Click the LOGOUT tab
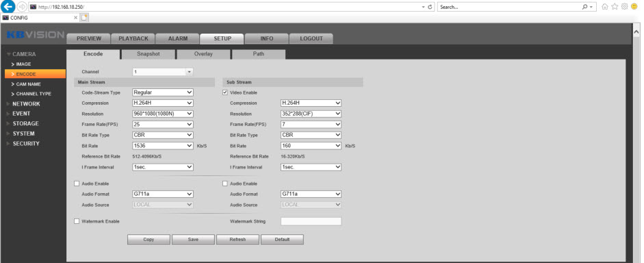The width and height of the screenshot is (644, 263). [x=311, y=38]
